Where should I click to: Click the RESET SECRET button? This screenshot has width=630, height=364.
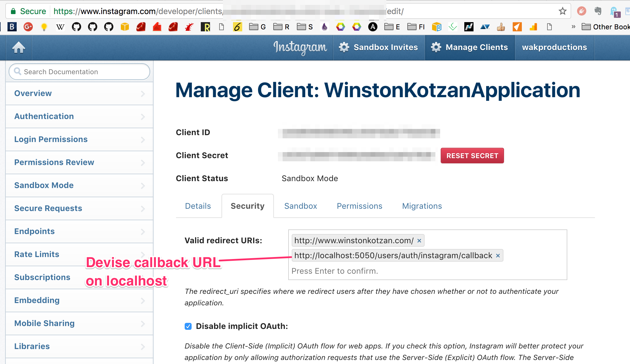point(472,156)
